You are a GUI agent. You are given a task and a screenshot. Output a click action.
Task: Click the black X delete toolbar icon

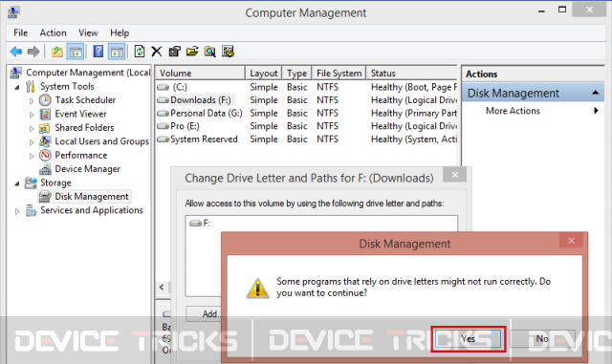(157, 52)
